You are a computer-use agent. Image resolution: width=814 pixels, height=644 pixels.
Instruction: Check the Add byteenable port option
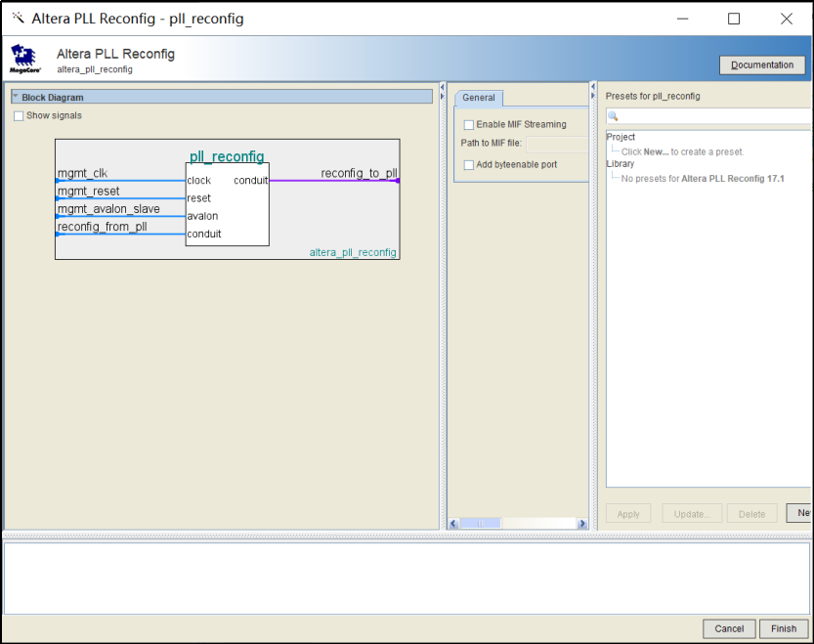click(469, 164)
